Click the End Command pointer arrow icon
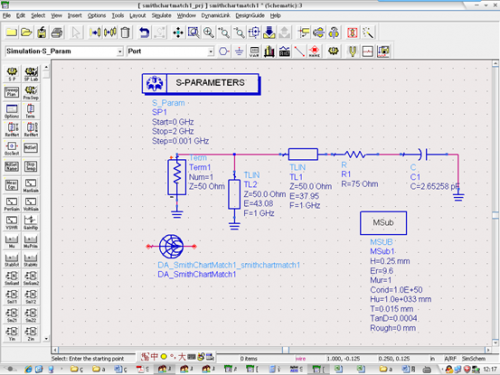The image size is (500, 375). 76,32
